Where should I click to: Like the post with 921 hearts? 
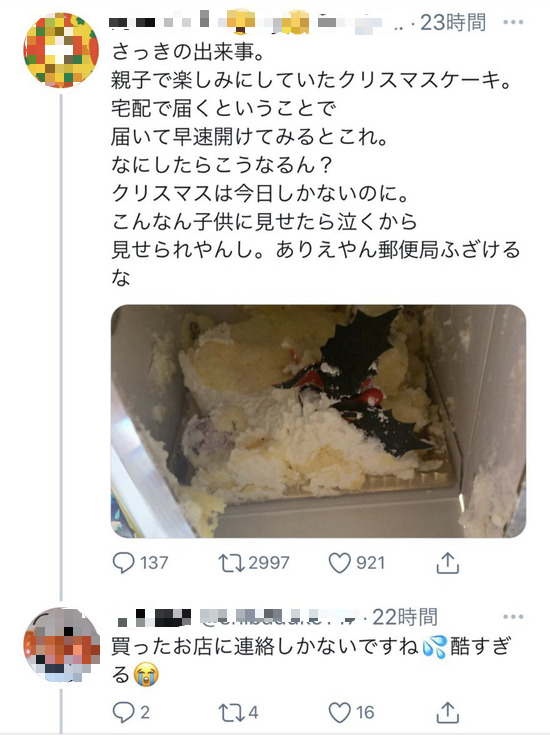tap(339, 562)
